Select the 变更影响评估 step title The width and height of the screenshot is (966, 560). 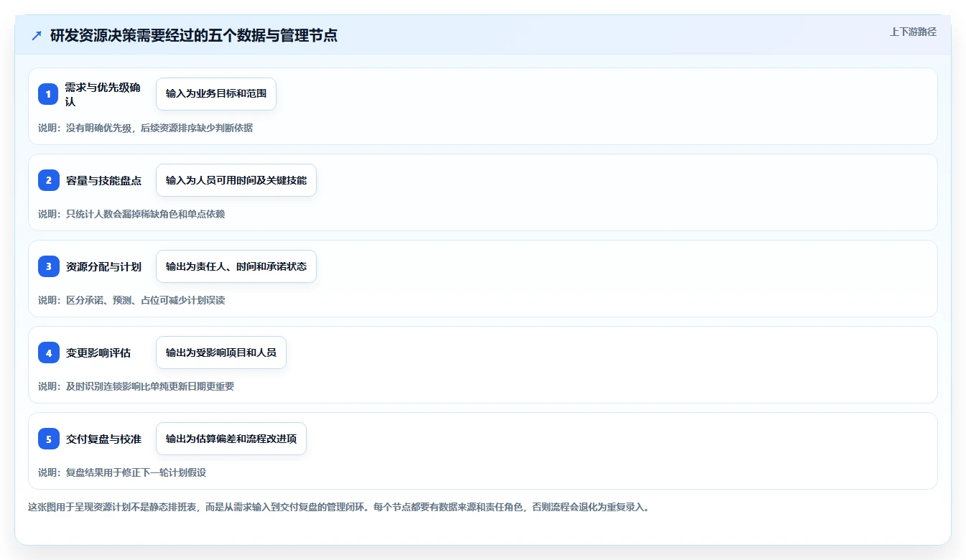(98, 353)
